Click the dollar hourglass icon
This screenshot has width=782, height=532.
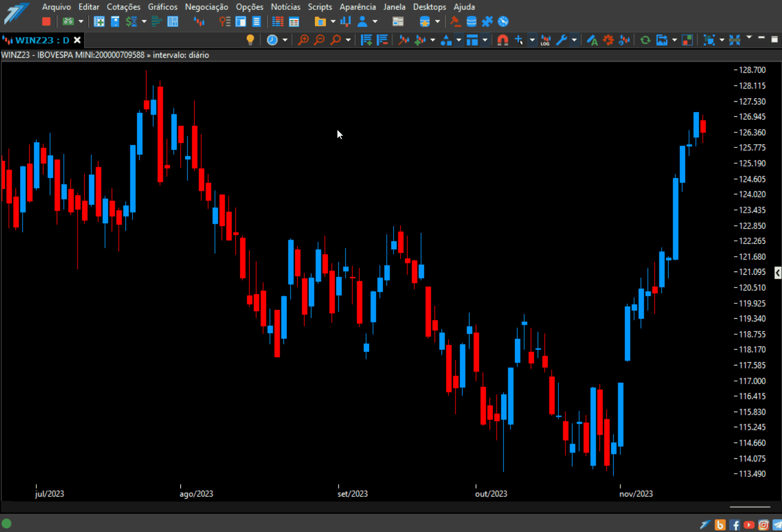click(131, 21)
